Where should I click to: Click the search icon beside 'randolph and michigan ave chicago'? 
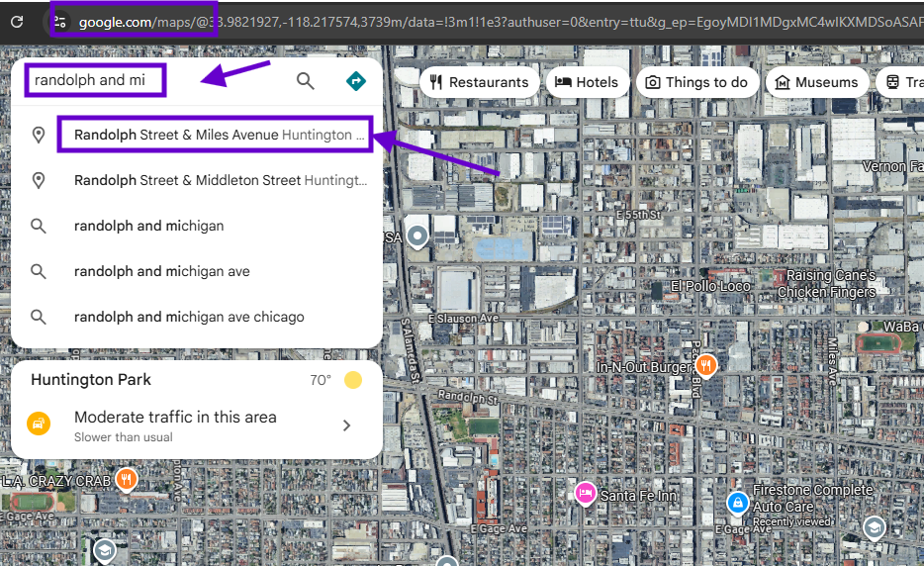(39, 317)
